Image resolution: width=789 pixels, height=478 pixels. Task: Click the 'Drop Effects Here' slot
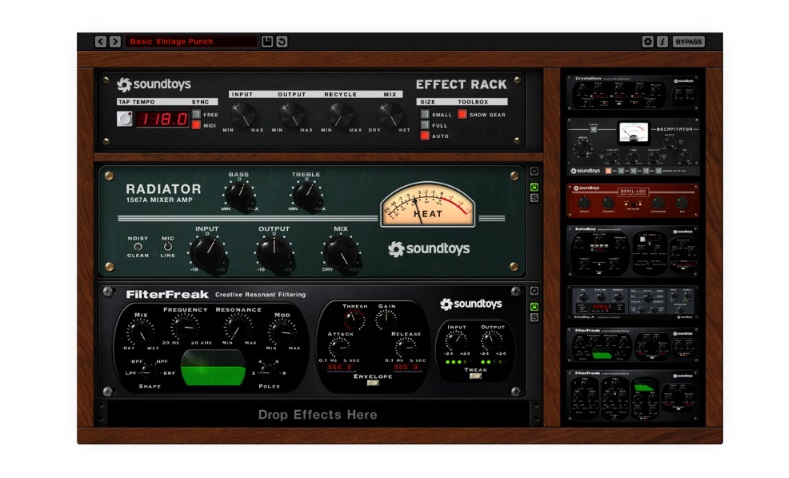318,415
